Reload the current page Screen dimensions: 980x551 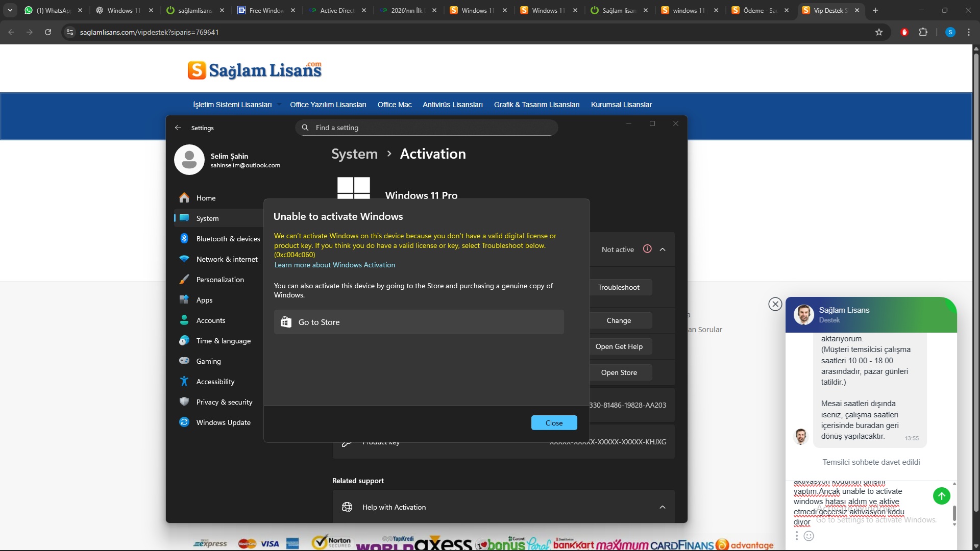pyautogui.click(x=48, y=32)
